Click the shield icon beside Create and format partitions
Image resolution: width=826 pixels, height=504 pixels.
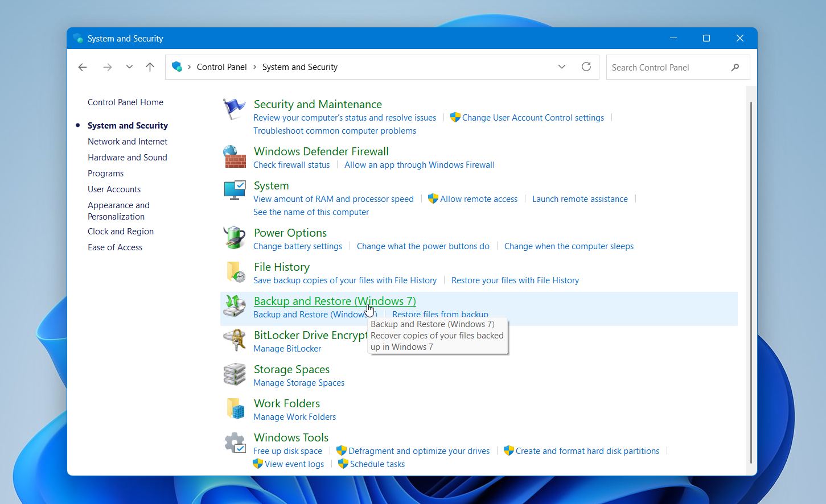click(508, 451)
